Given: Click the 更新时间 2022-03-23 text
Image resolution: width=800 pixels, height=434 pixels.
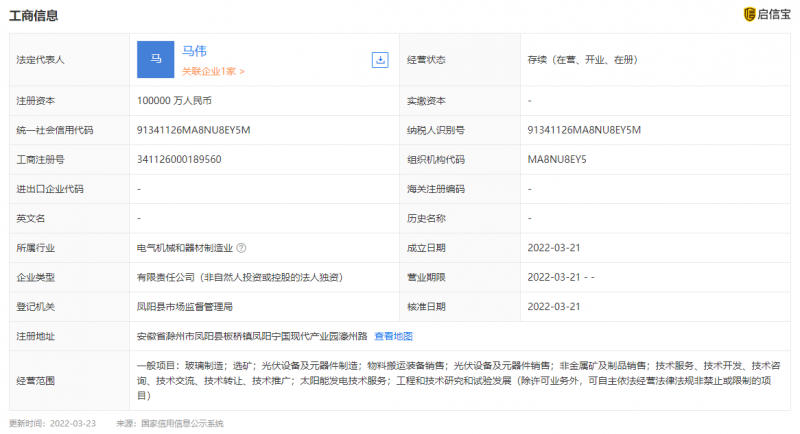Looking at the screenshot, I should coord(52,424).
